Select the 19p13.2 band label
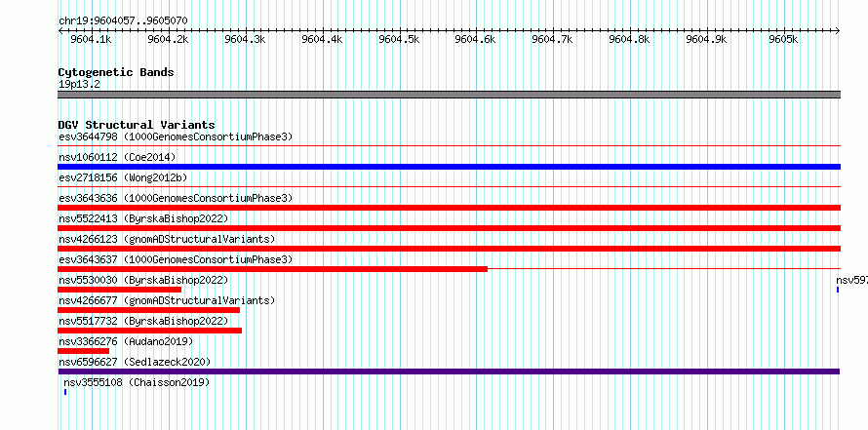 tap(79, 84)
